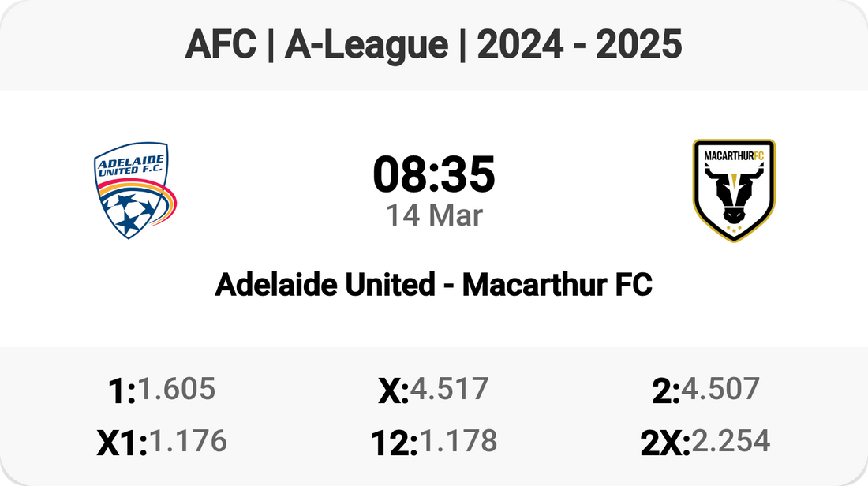Click the 2024 - 2025 season label

click(580, 47)
